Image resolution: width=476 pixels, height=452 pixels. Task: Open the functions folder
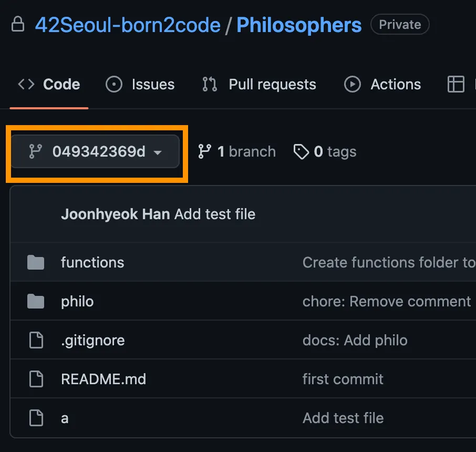coord(92,262)
